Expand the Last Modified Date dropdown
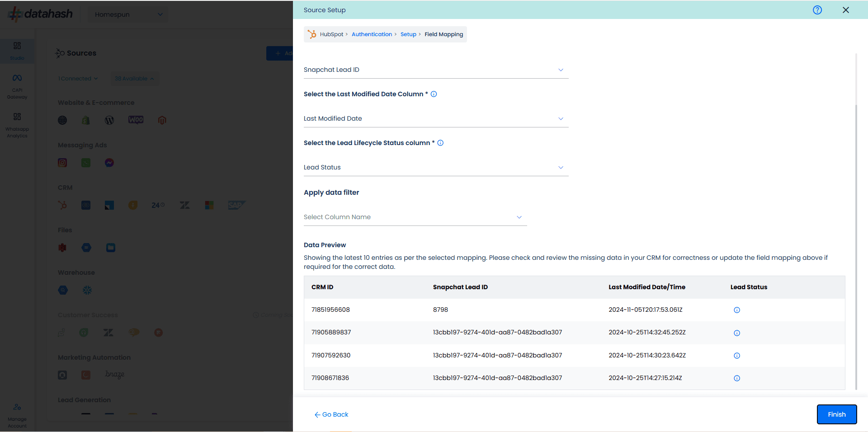Screen dimensions: 868x432 436,118
